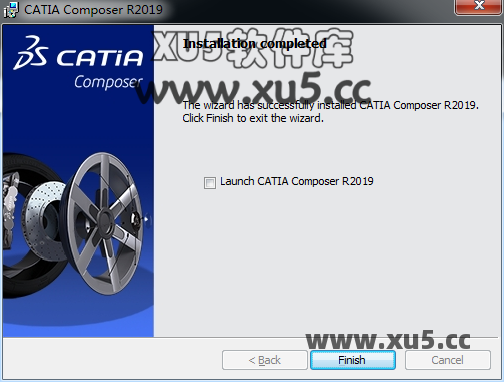Click the disabled Back button
The image size is (504, 382).
(x=265, y=360)
